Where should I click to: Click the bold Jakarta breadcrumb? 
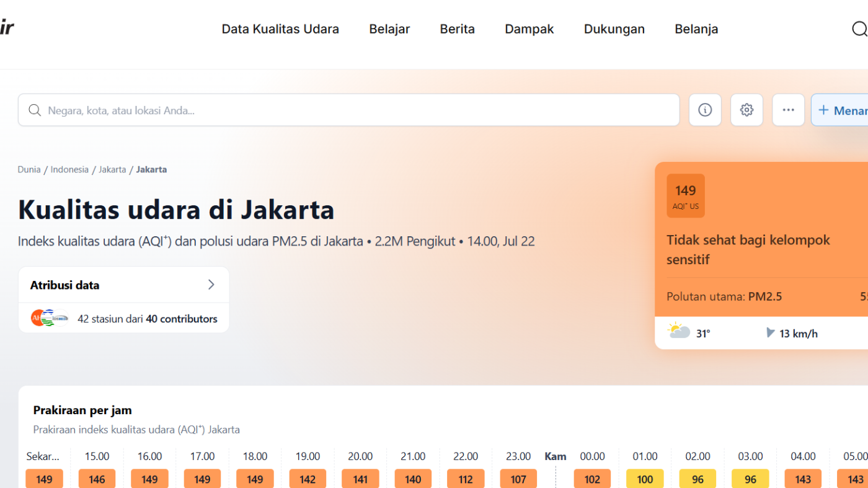pyautogui.click(x=151, y=169)
